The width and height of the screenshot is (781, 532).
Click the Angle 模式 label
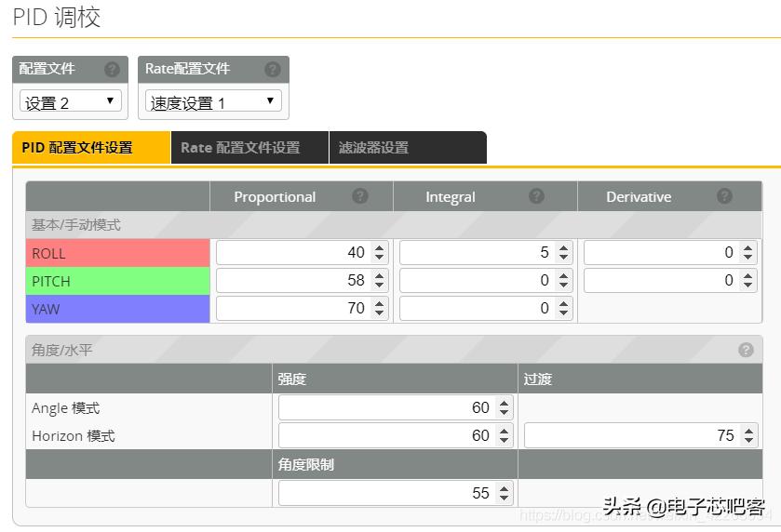pyautogui.click(x=66, y=408)
